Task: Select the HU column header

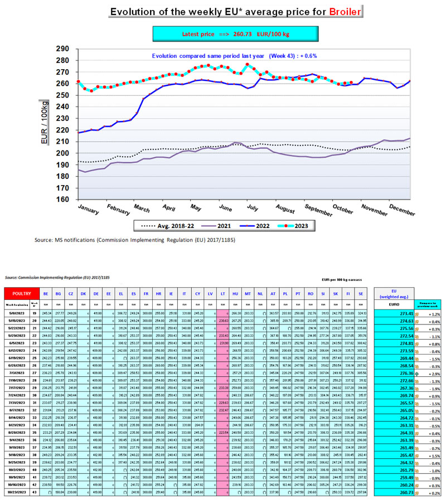Action: coord(235,293)
